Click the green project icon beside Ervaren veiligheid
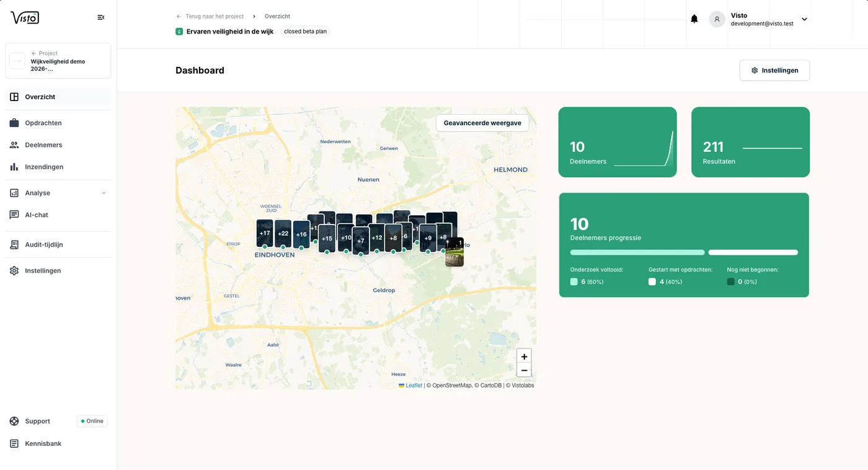Screen dimensions: 868x470 point(179,32)
